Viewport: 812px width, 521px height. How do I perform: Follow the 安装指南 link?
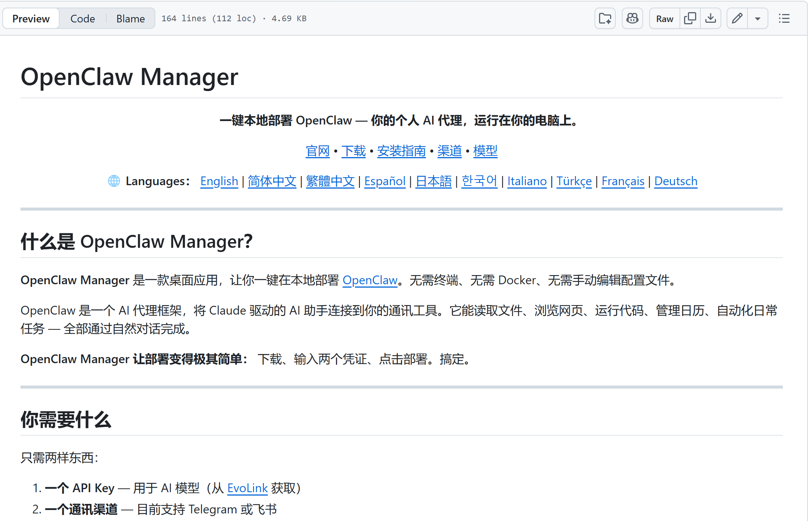[401, 151]
